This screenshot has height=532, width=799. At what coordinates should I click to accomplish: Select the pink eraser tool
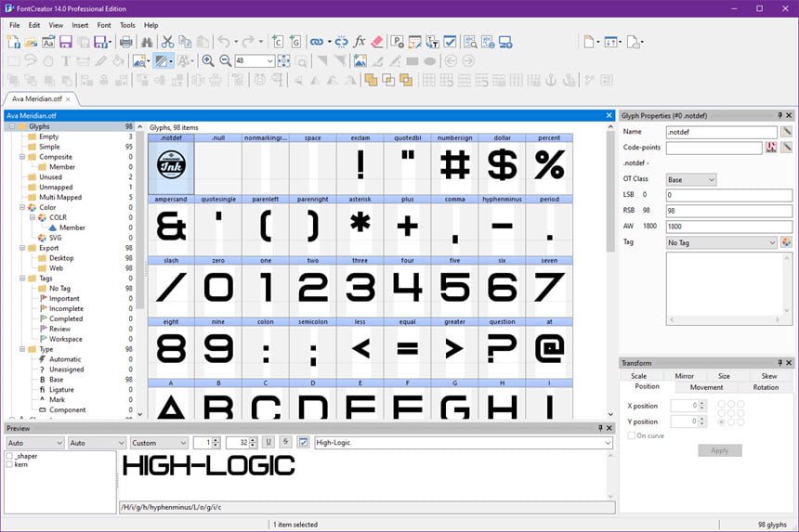point(376,42)
